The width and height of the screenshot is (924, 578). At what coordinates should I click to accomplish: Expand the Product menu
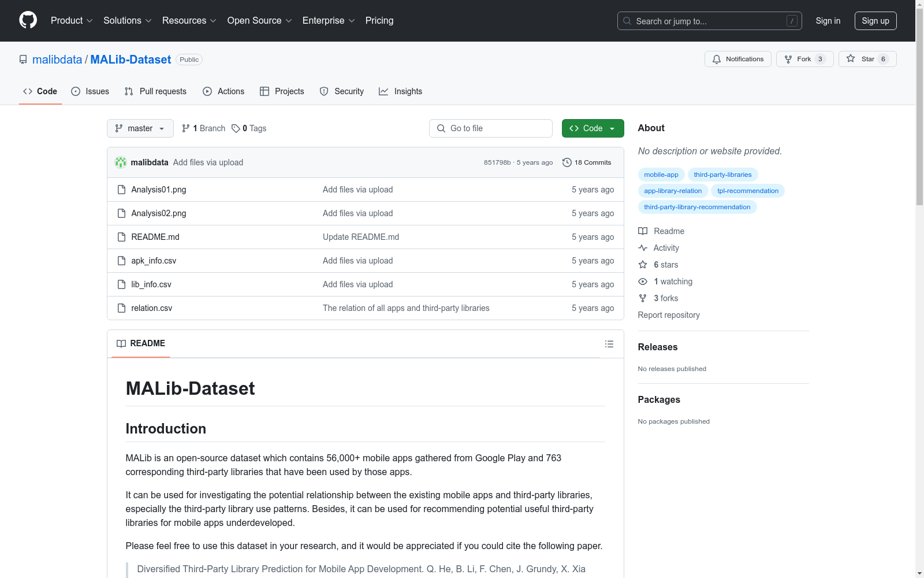(x=72, y=20)
